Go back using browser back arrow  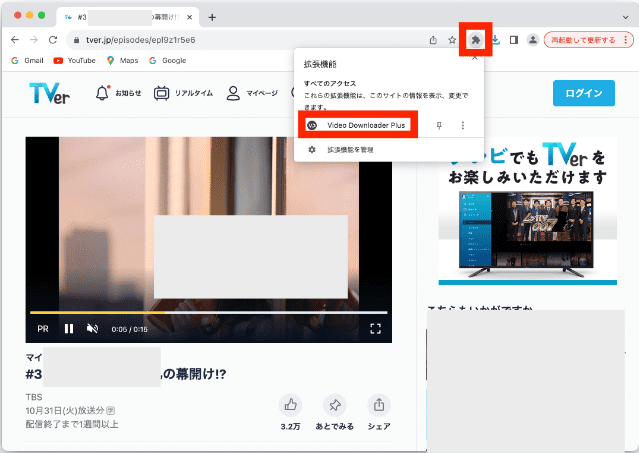coord(15,40)
